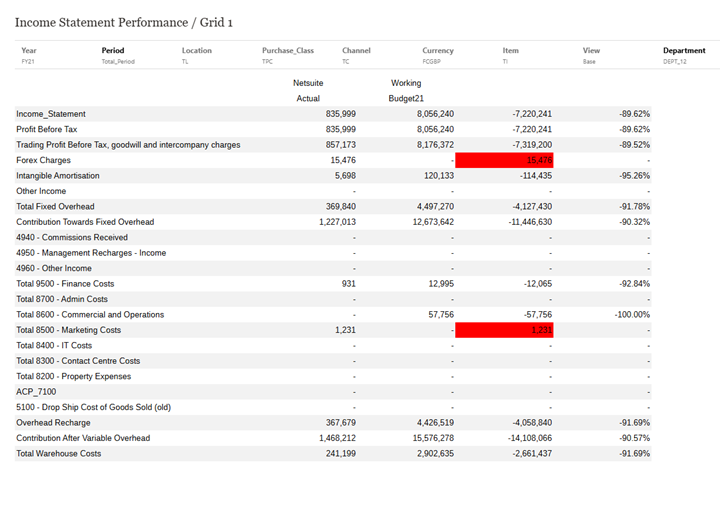Click the Income Statement Performance report title
This screenshot has height=515, width=720.
pos(123,22)
